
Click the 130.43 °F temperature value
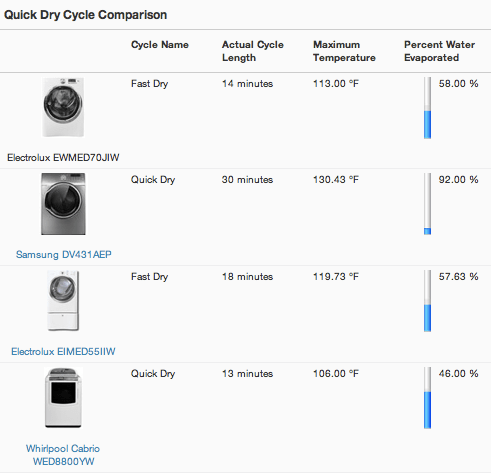336,180
